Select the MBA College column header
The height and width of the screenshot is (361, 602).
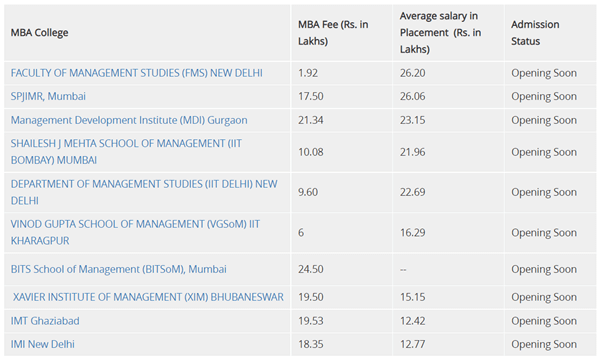40,33
